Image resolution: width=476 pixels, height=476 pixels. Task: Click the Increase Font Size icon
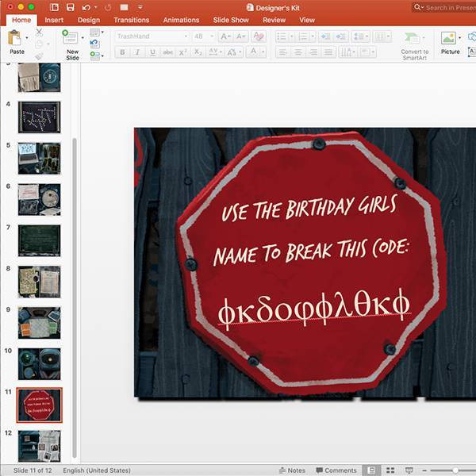(225, 36)
